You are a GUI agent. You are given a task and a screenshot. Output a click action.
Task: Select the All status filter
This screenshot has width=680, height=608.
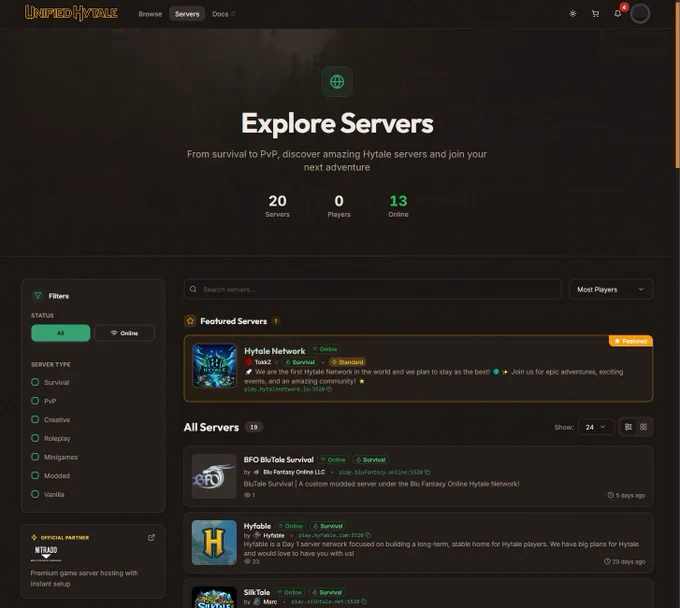coord(61,333)
